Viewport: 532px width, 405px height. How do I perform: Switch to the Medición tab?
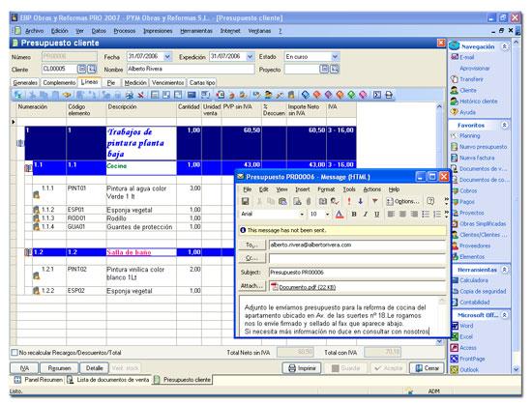pos(135,83)
